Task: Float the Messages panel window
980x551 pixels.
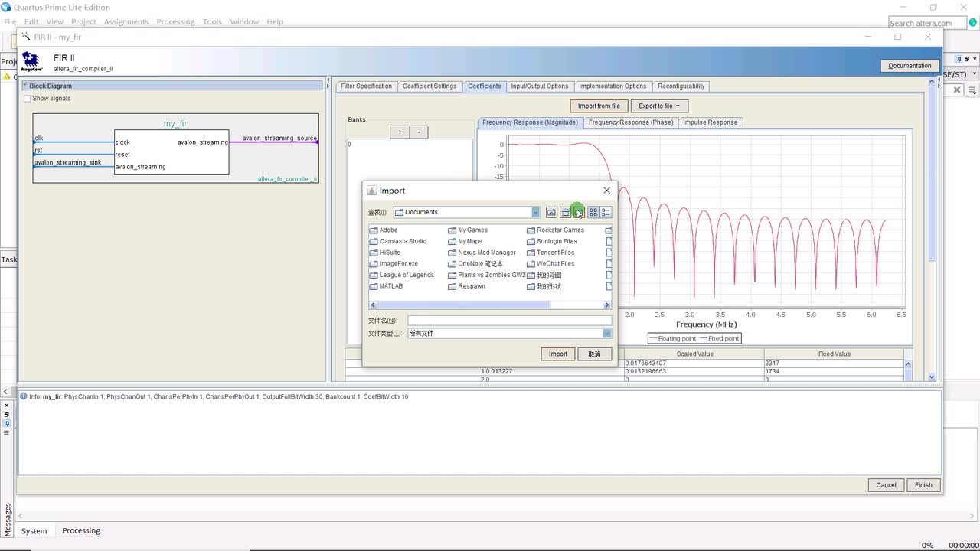Action: (x=7, y=414)
